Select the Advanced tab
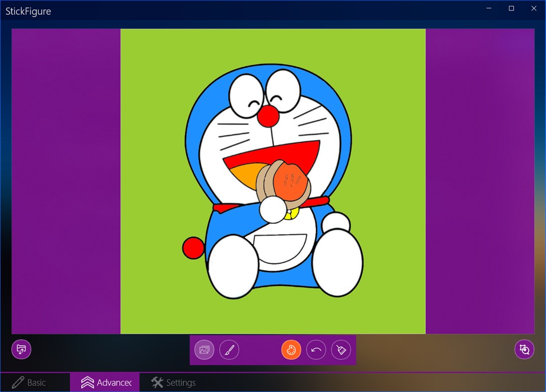Image resolution: width=546 pixels, height=392 pixels. [x=105, y=383]
